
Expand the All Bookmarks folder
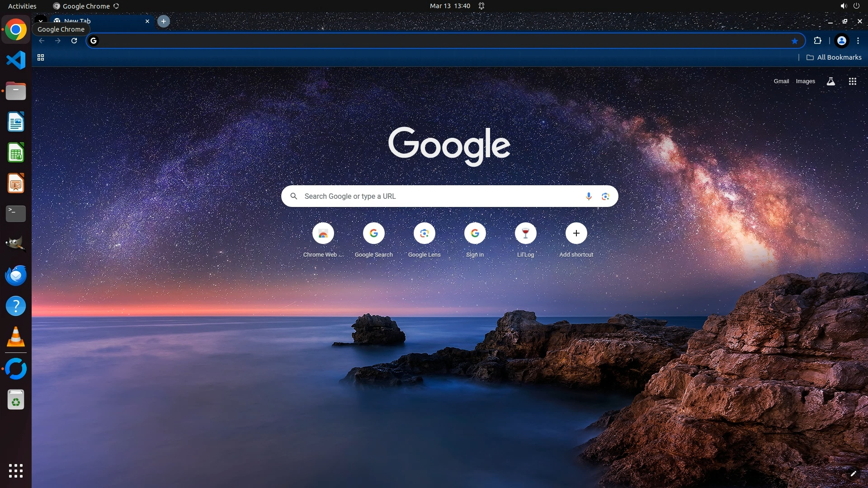[x=834, y=57]
